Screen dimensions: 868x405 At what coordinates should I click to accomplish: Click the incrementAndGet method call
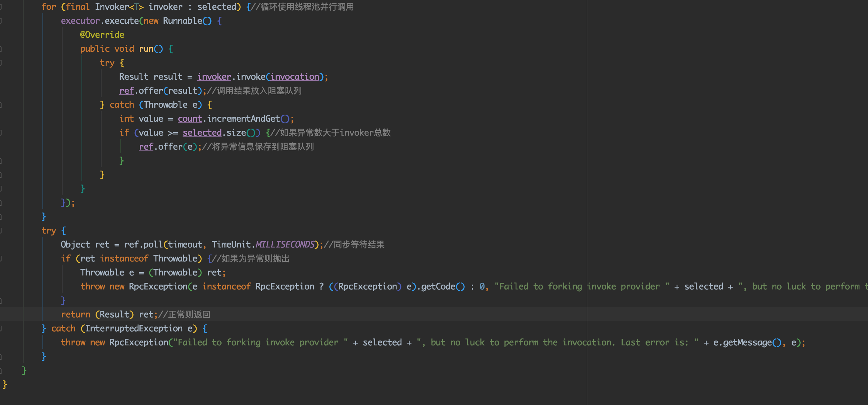tap(243, 119)
